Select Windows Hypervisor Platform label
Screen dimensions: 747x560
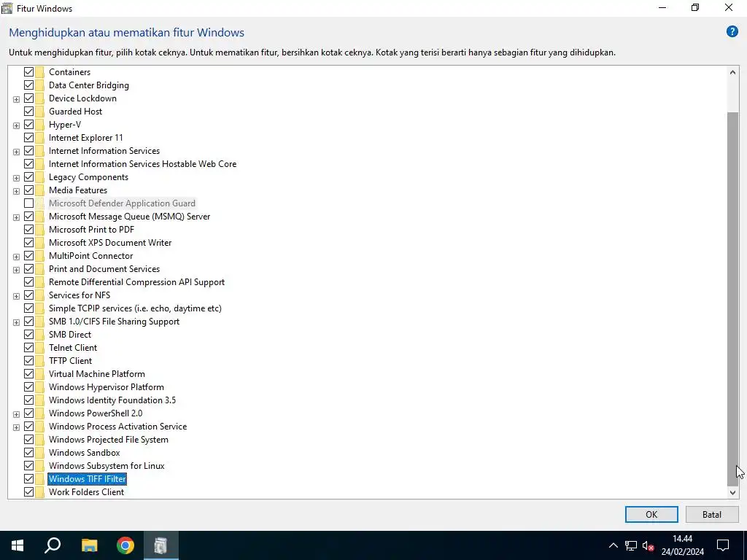(107, 387)
